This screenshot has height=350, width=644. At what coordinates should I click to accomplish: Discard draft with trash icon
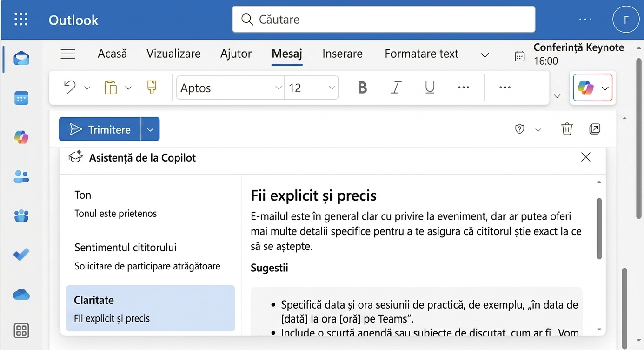[567, 129]
